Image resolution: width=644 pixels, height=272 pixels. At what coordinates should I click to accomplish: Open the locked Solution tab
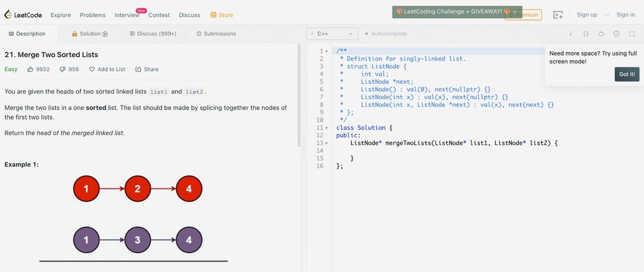pos(90,33)
